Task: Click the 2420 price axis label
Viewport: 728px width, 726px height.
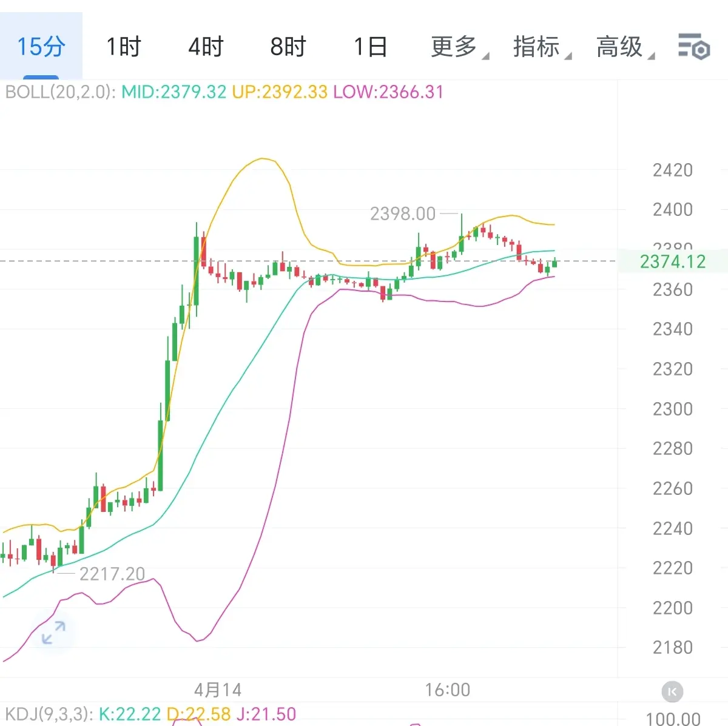Action: [673, 170]
